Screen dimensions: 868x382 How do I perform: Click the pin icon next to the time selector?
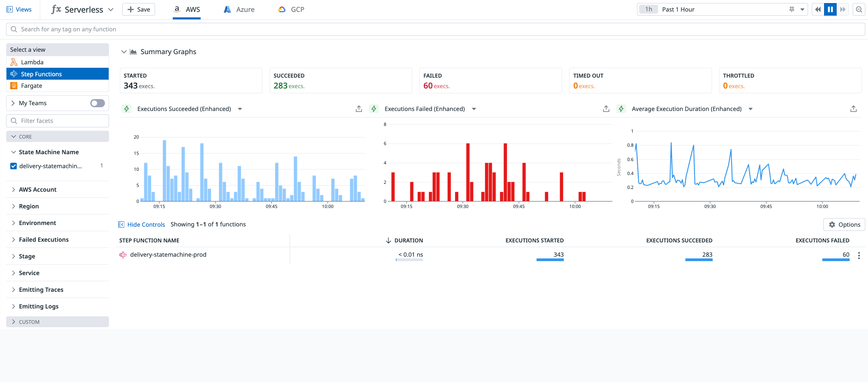[x=791, y=9]
